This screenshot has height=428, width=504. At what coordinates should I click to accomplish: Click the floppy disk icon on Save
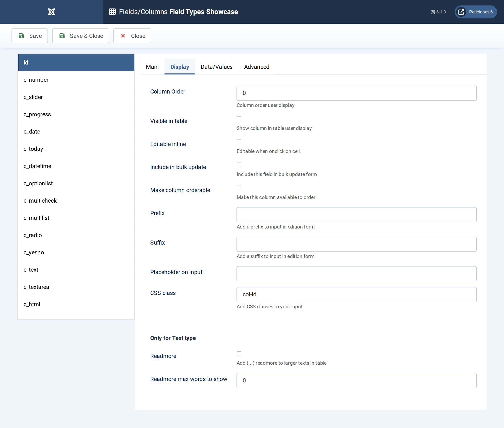click(x=21, y=36)
